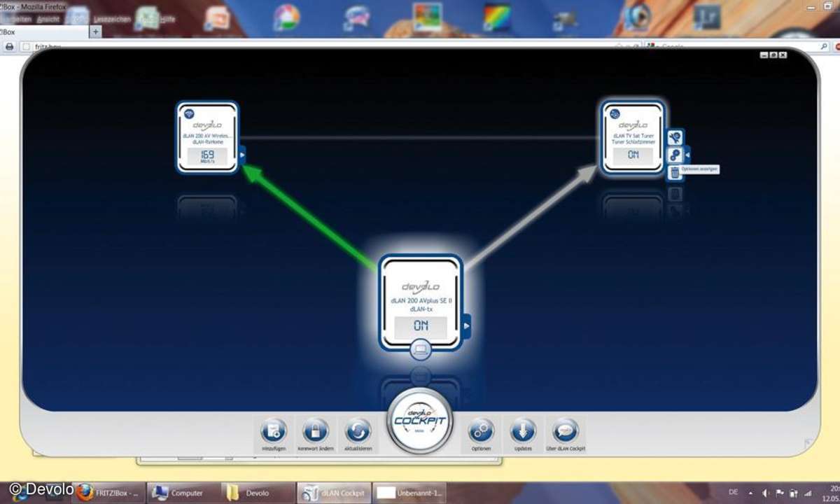
Task: Switch to the dLAN Cockpit taskbar button
Action: tap(334, 493)
